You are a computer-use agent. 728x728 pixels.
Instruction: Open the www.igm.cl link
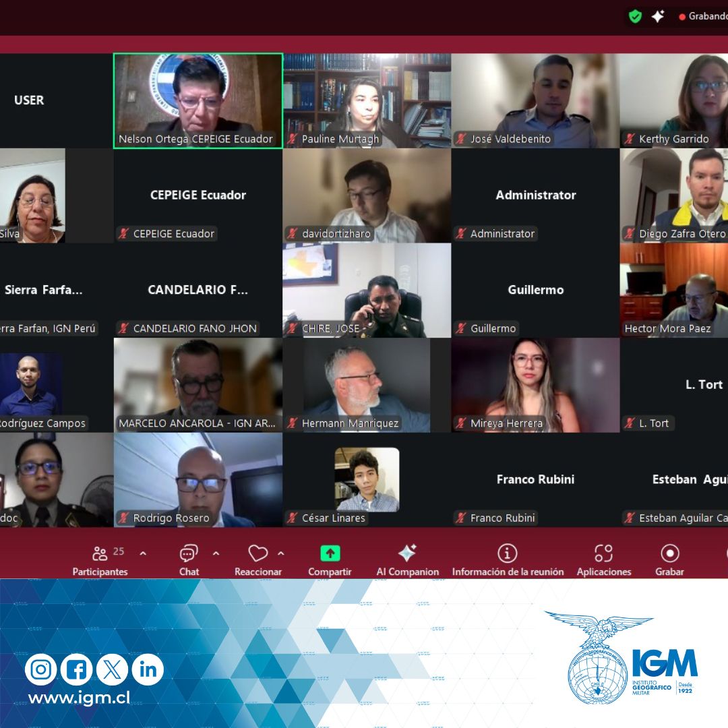pos(79,698)
